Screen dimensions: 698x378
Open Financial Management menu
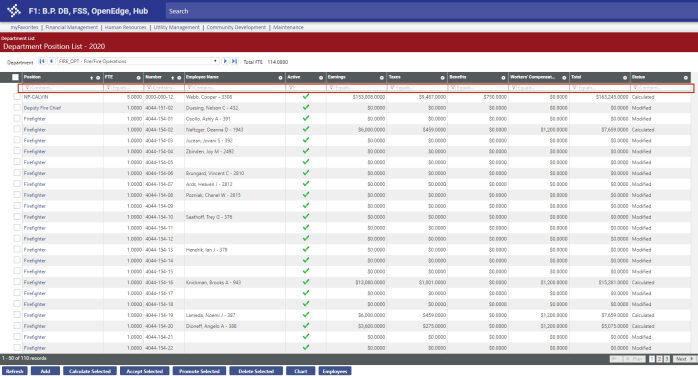[71, 28]
